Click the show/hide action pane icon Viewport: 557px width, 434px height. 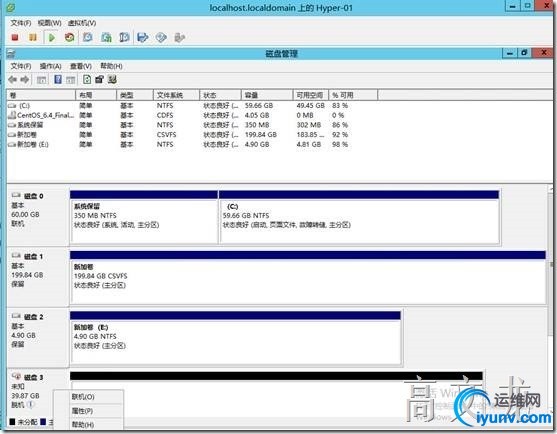(x=71, y=80)
